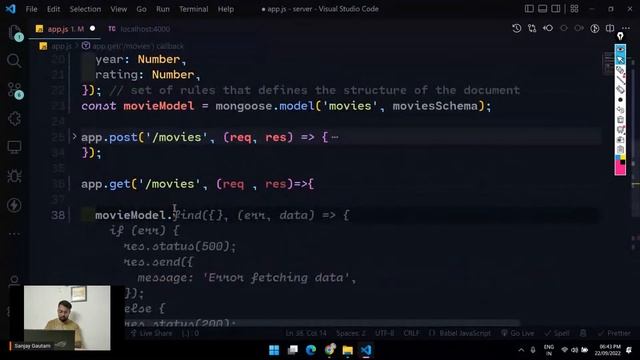640x360 pixels.
Task: Click the run and debug play icon
Action: click(595, 29)
